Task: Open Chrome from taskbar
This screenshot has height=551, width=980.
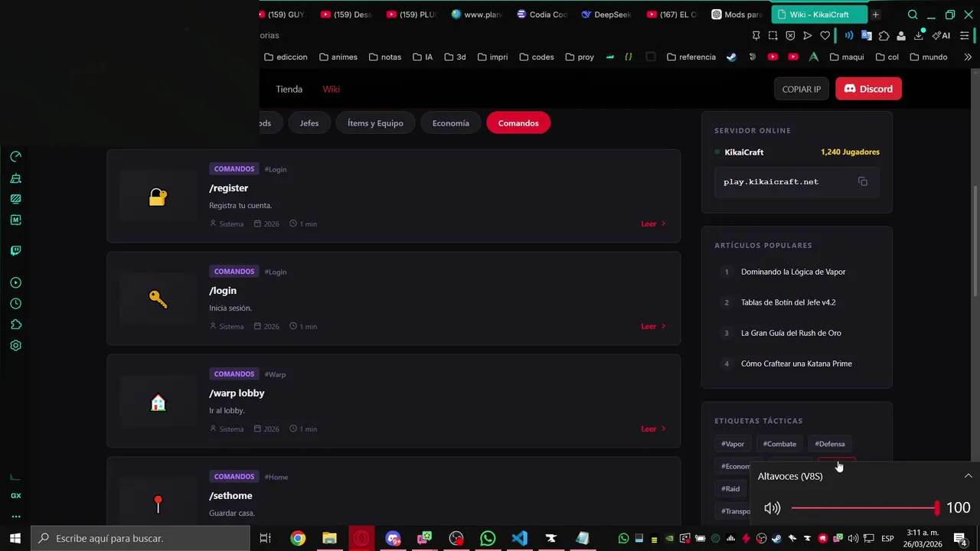Action: click(298, 538)
